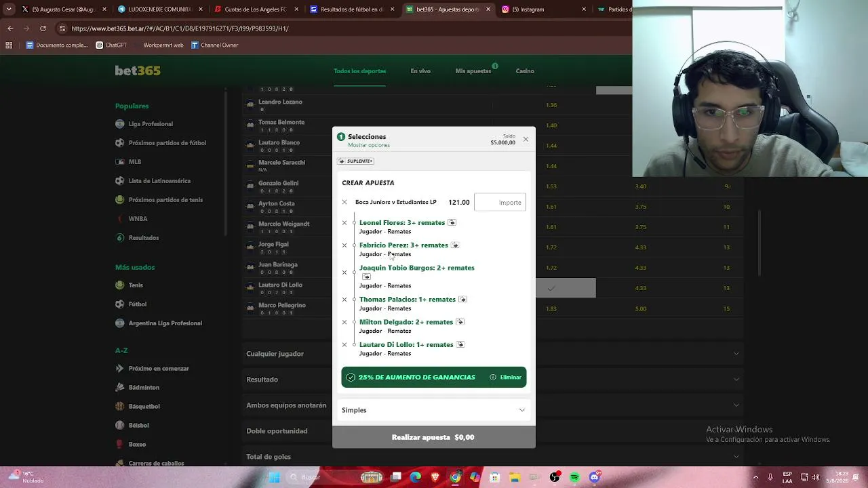Viewport: 868px width, 488px height.
Task: Switch to En vivo tab
Action: (x=420, y=71)
